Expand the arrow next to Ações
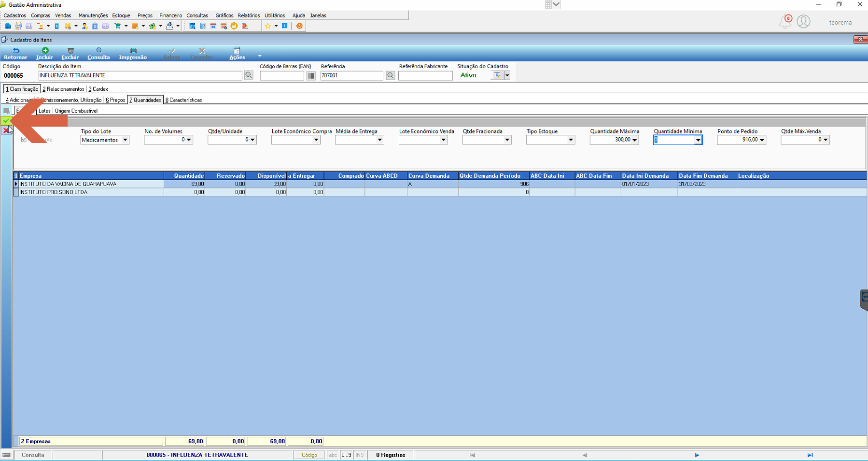868x461 pixels. (x=260, y=56)
